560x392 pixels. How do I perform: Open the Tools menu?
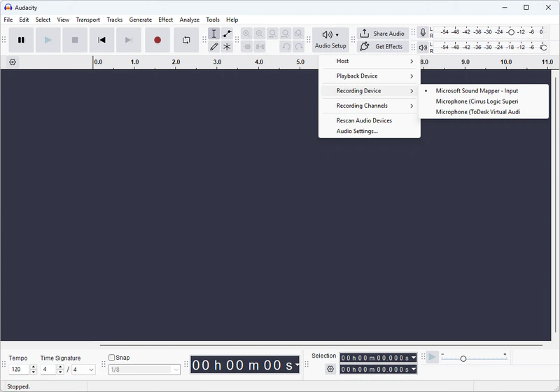pyautogui.click(x=213, y=20)
